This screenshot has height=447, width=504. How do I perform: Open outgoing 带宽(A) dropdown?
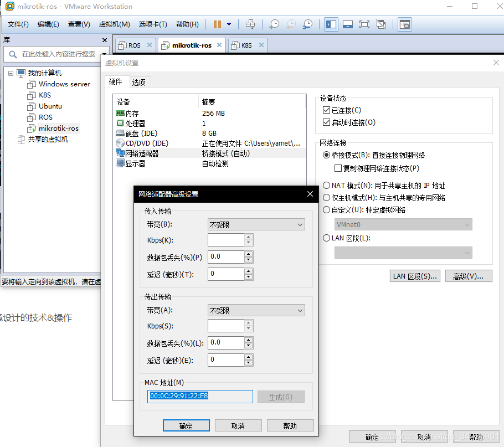(256, 310)
